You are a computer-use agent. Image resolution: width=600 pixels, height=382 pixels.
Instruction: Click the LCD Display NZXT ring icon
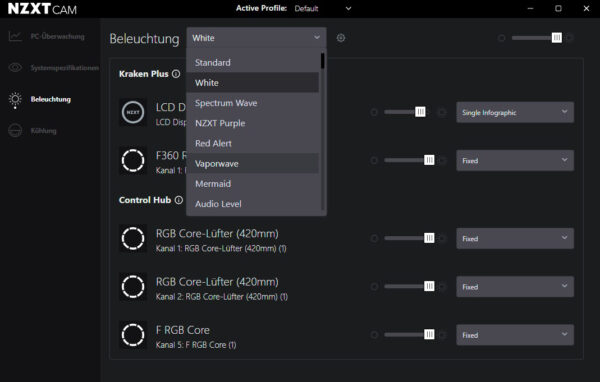(133, 113)
